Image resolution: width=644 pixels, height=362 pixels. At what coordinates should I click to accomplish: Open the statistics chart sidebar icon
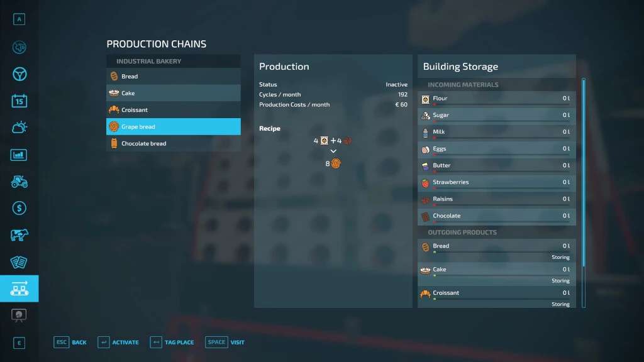tap(19, 155)
